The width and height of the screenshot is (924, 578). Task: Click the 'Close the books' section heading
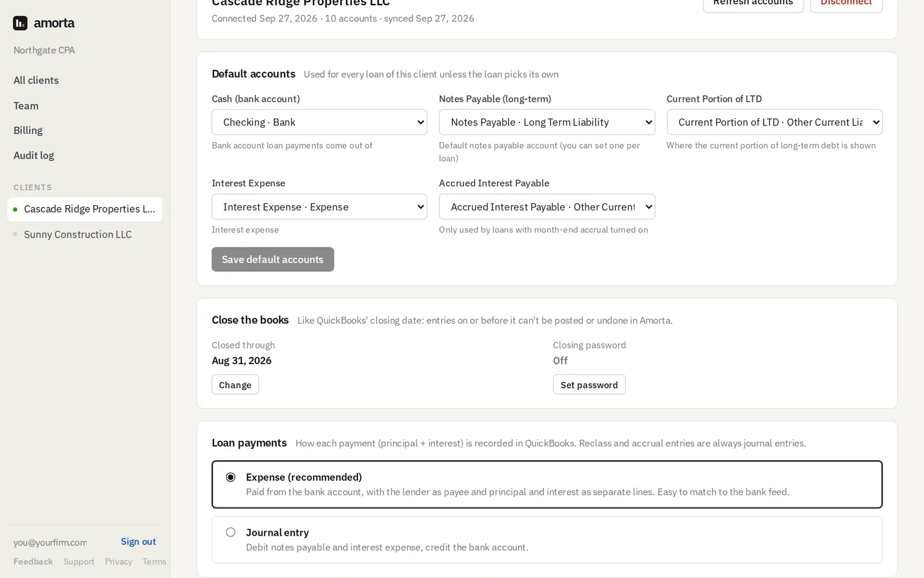pos(250,320)
